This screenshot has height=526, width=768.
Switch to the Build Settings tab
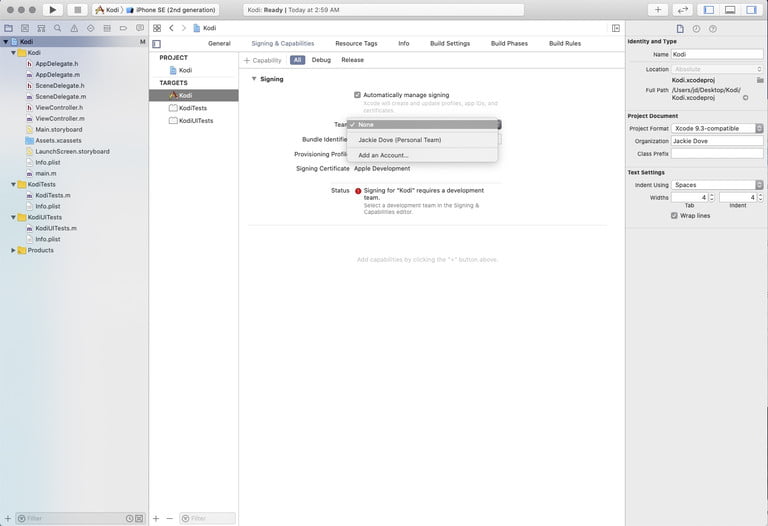tap(450, 44)
